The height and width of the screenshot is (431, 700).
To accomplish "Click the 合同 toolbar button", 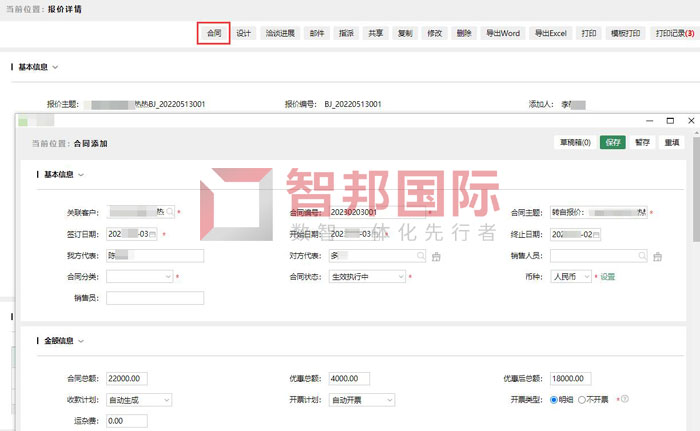I will click(213, 33).
